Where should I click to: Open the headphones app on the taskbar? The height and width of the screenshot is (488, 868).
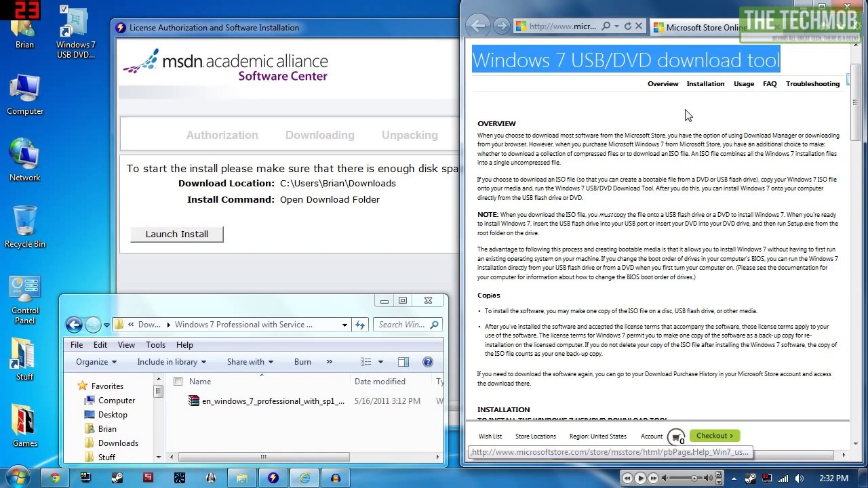pyautogui.click(x=336, y=478)
